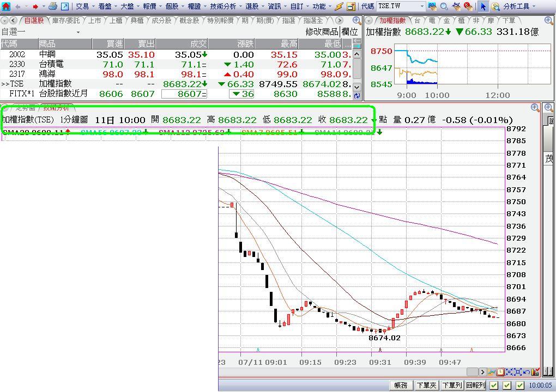Go to the home page icon
This screenshot has width=556, height=392.
6,7
